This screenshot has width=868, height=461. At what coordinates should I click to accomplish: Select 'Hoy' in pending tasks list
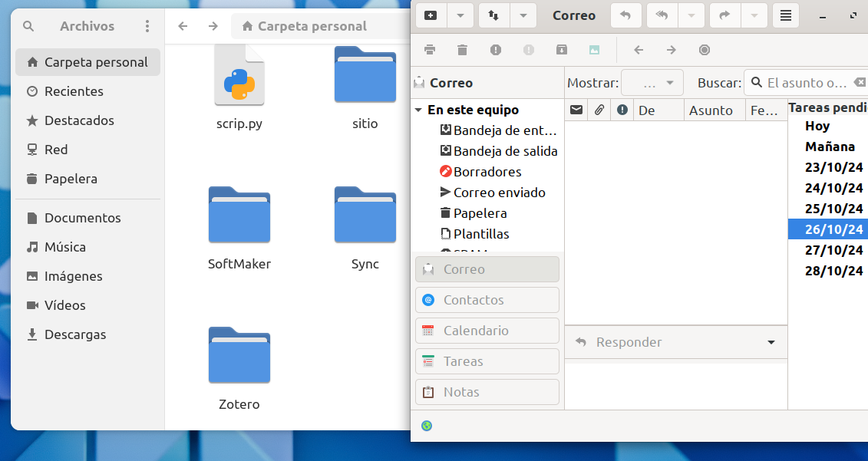pos(827,126)
